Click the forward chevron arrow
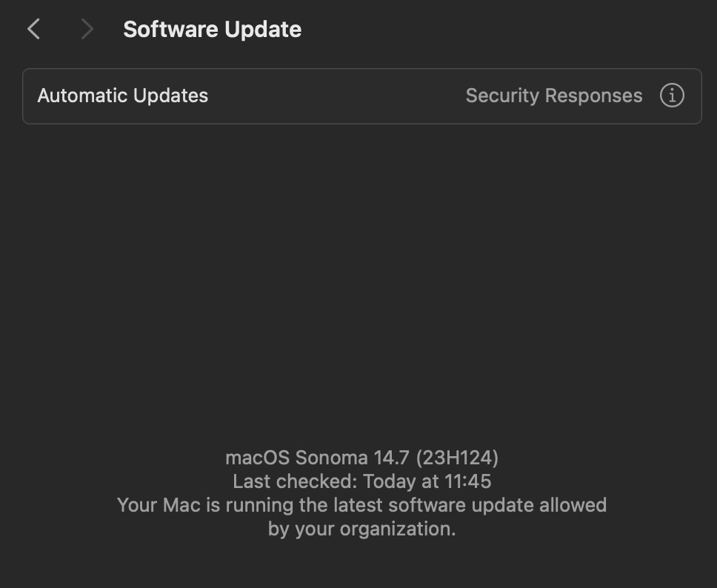The height and width of the screenshot is (588, 717). tap(87, 30)
